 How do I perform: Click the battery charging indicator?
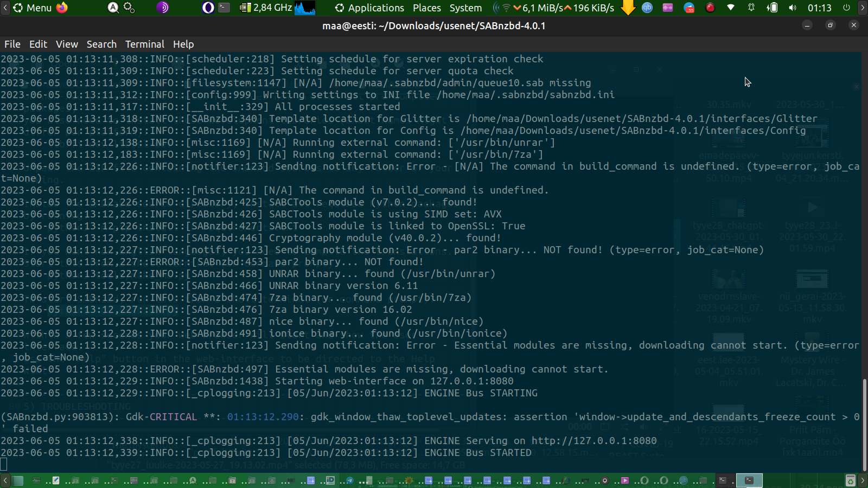point(772,8)
